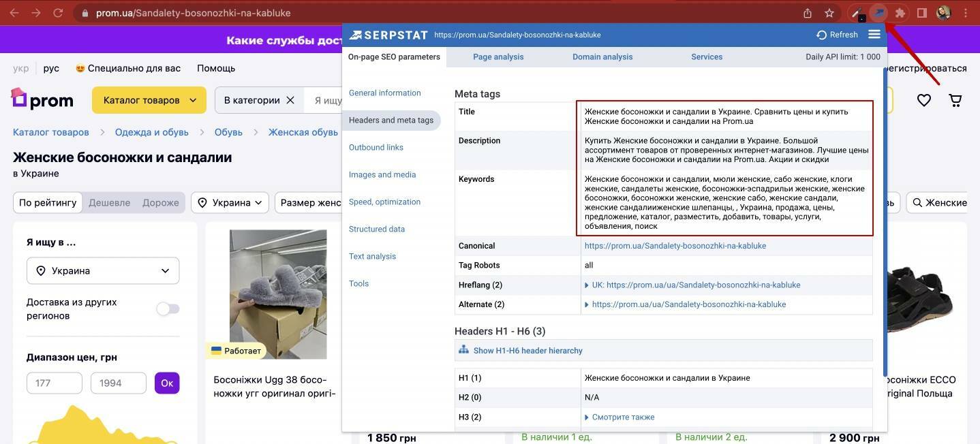Open Text analysis section
Viewport: 980px width, 444px height.
click(x=372, y=256)
